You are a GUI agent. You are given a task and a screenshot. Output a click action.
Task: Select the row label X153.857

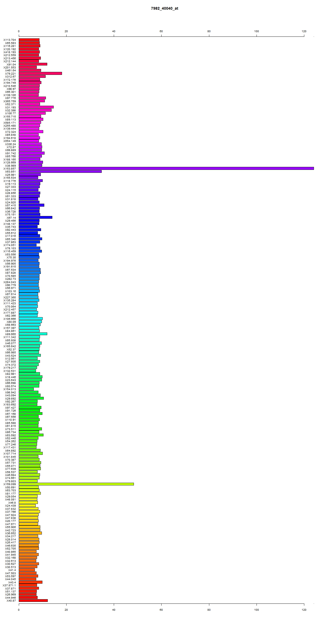click(x=10, y=169)
